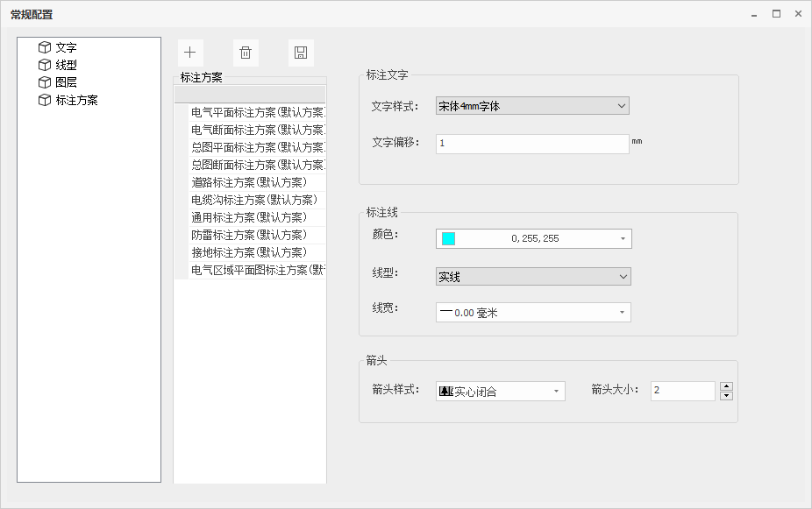This screenshot has height=509, width=812.
Task: Expand the 线宽 0.00 毫米 dropdown
Action: pyautogui.click(x=623, y=313)
